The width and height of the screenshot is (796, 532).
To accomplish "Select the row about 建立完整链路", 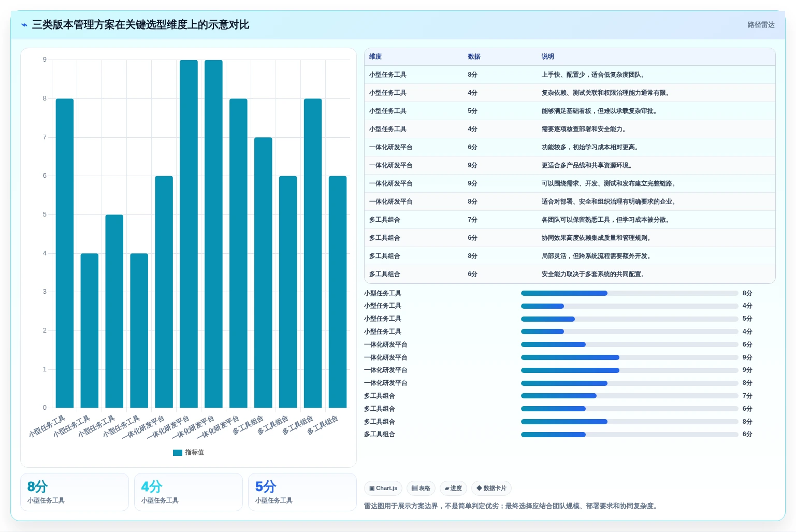I will click(570, 184).
